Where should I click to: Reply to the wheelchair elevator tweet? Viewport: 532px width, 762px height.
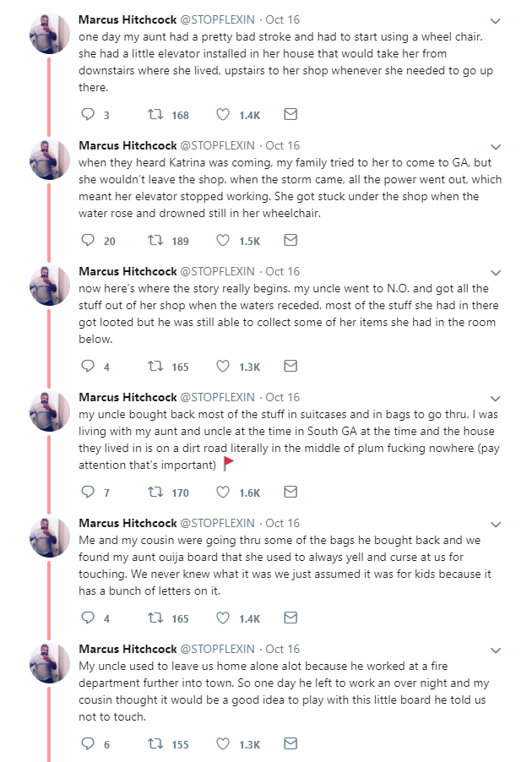(88, 114)
